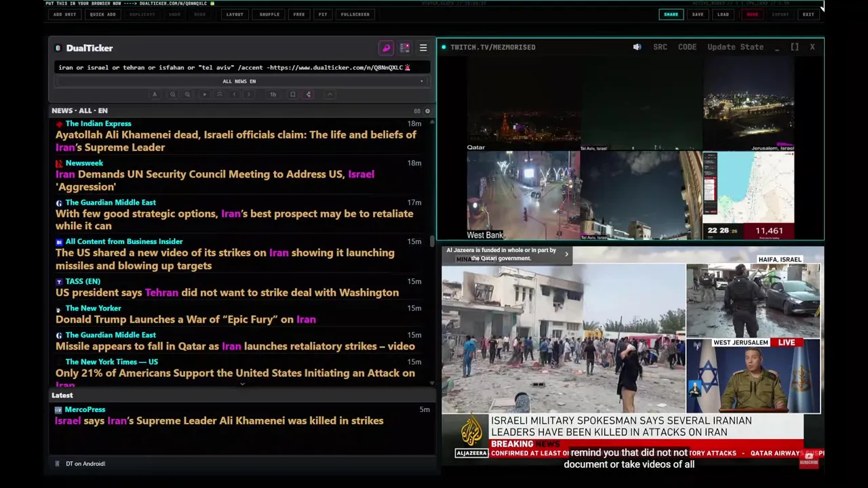Click Update State on Twitch unit
This screenshot has height=488, width=868.
pyautogui.click(x=735, y=47)
